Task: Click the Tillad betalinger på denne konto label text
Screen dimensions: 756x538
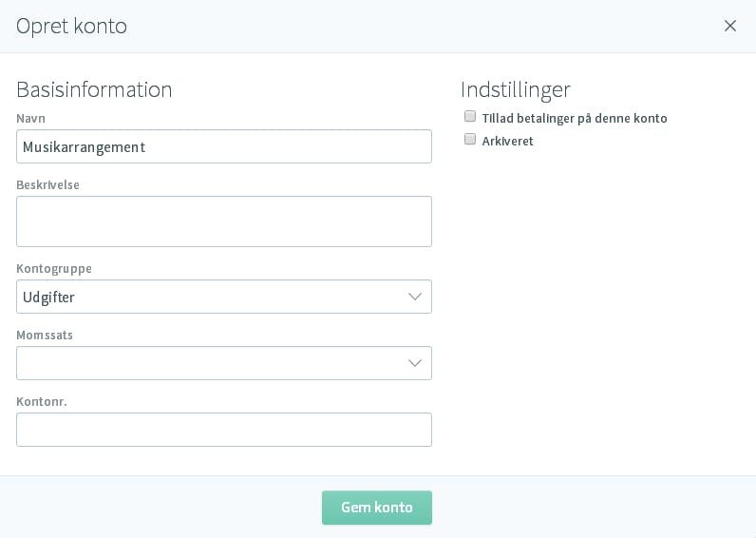Action: pos(575,119)
